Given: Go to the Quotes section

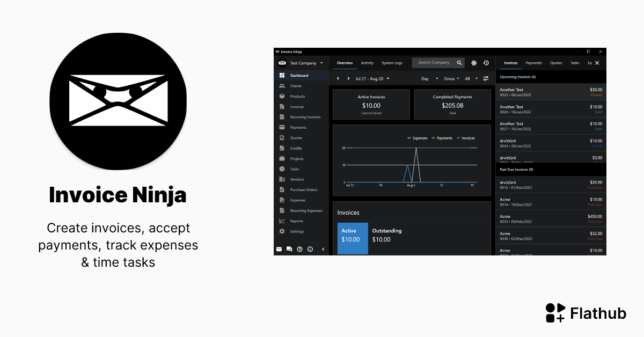Looking at the screenshot, I should (296, 137).
